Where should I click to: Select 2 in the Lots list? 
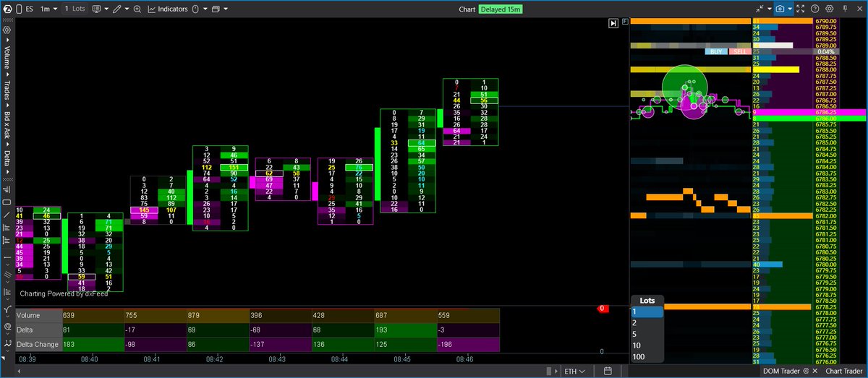click(647, 323)
